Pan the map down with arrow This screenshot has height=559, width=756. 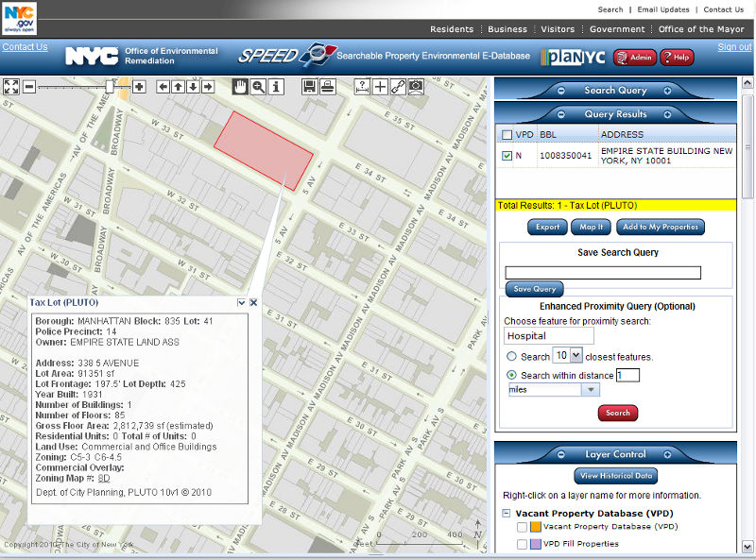pyautogui.click(x=193, y=87)
